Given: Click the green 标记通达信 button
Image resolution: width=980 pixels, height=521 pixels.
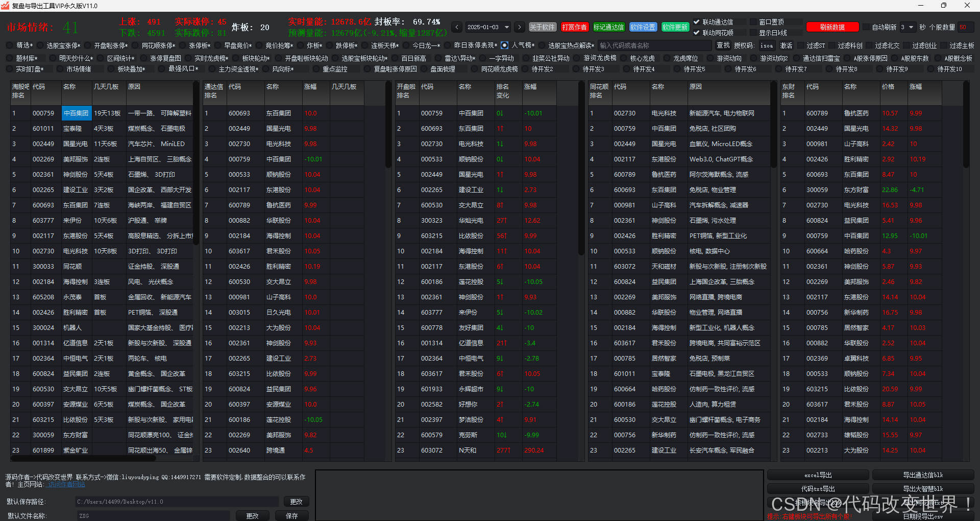Looking at the screenshot, I should (608, 27).
